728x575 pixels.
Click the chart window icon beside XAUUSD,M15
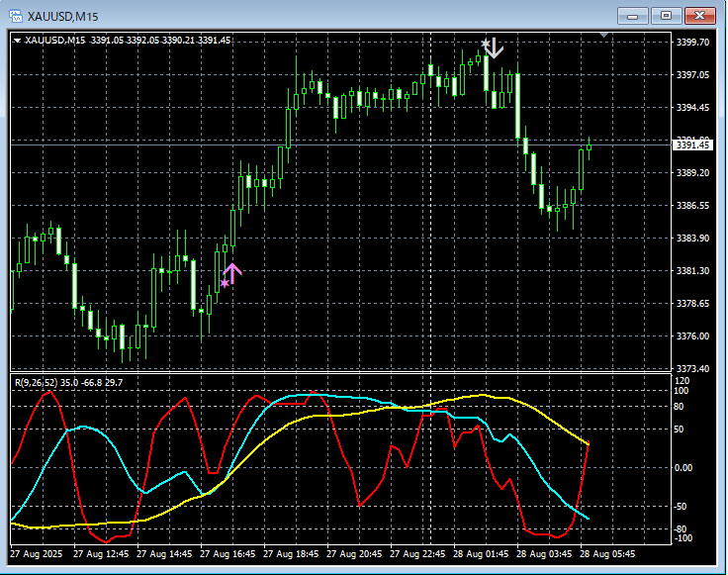[x=16, y=16]
